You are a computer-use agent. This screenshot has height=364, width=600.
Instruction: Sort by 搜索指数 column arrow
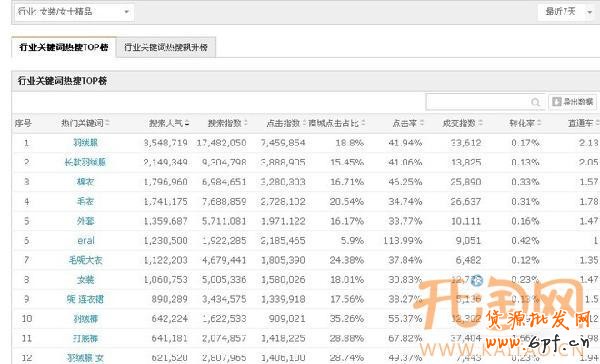[x=246, y=123]
